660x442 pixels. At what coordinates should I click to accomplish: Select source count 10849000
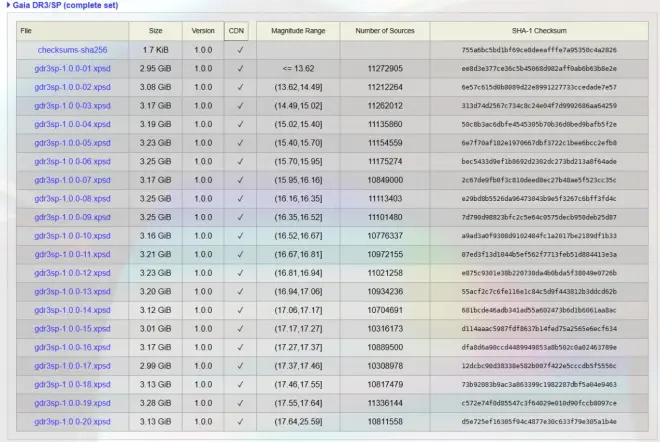click(385, 180)
